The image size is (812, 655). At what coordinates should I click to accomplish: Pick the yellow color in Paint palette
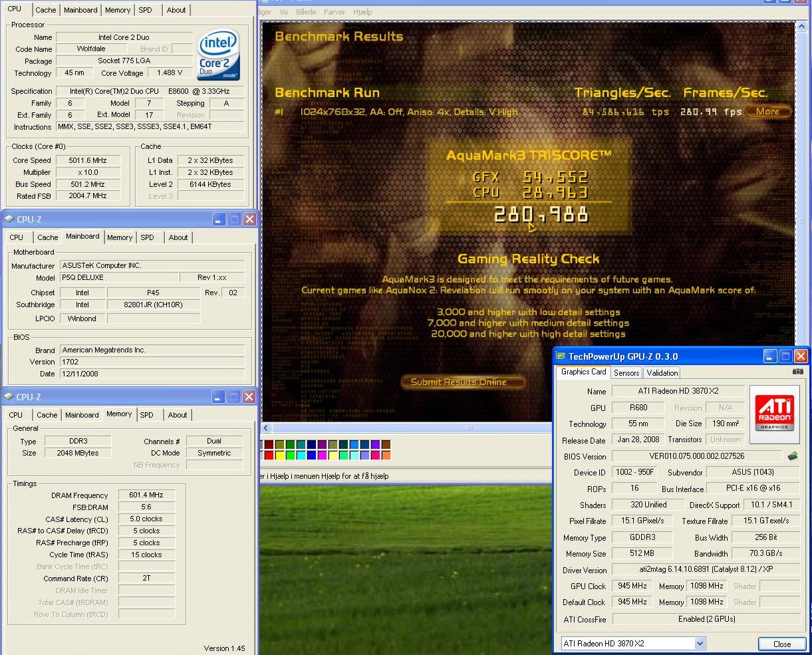click(279, 456)
